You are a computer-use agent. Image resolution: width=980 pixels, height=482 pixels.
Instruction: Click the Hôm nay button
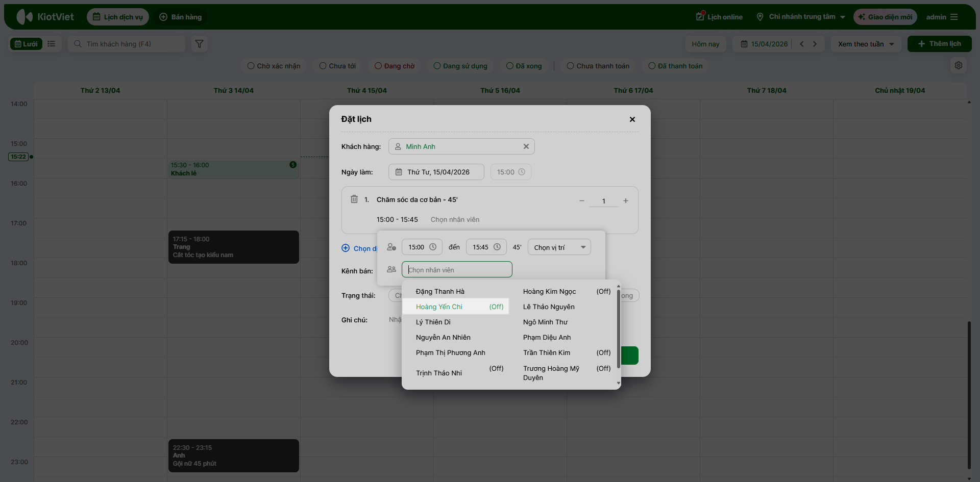click(x=705, y=44)
